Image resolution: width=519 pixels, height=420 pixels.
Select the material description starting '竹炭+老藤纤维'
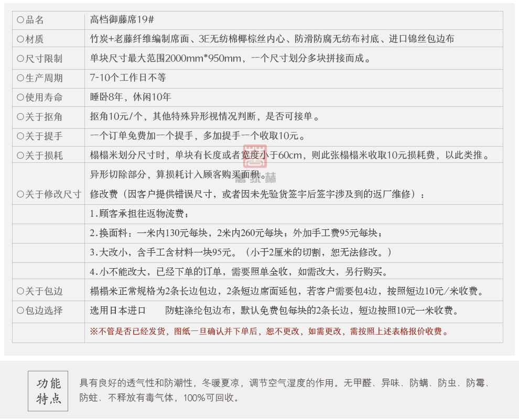(x=272, y=39)
